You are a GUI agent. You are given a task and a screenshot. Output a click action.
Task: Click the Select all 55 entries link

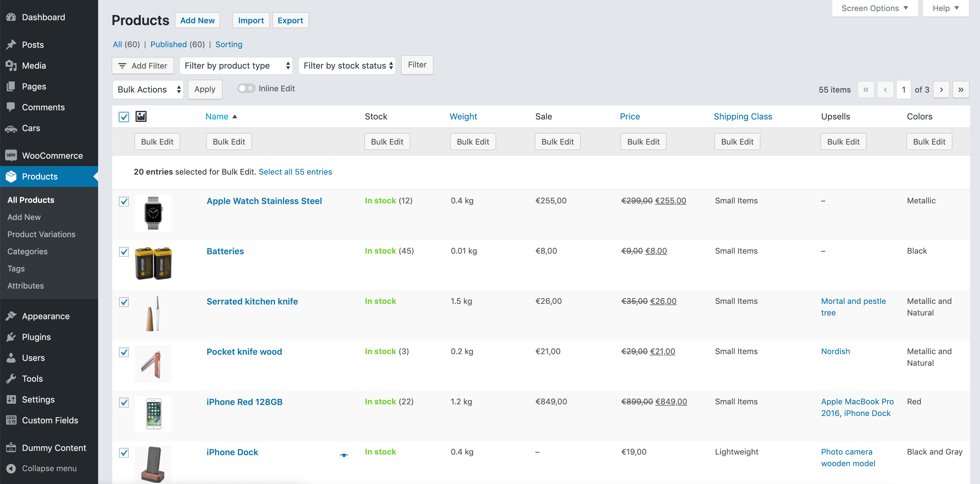pos(295,172)
